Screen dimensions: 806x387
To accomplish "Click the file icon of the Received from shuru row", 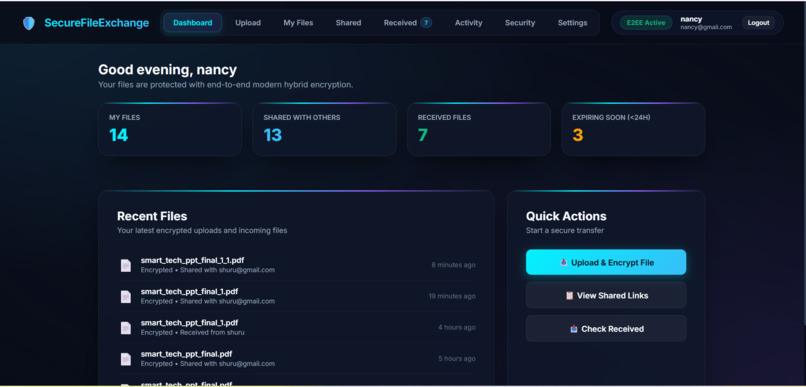I will 126,328.
